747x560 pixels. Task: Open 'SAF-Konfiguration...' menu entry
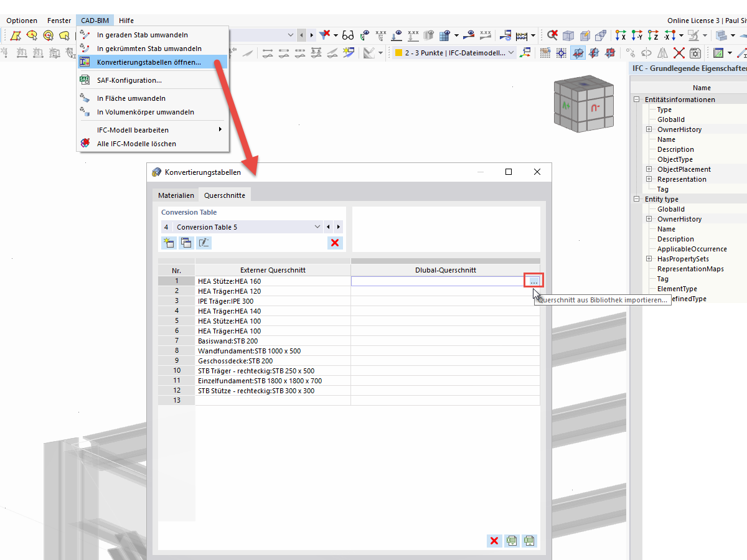pos(153,80)
